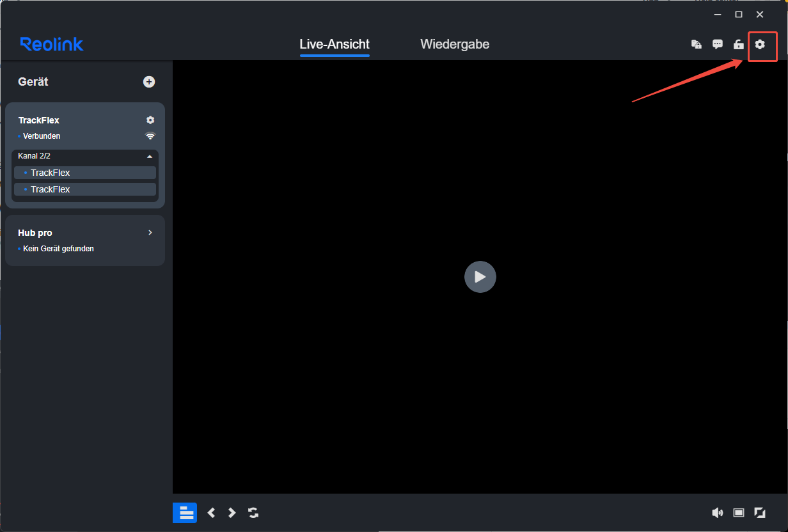Maximize the Reolink window
The width and height of the screenshot is (788, 532).
739,14
